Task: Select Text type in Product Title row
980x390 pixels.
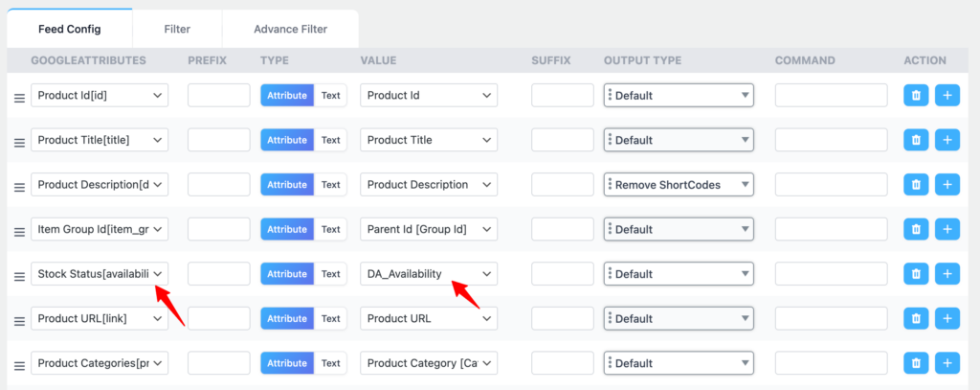Action: [330, 140]
